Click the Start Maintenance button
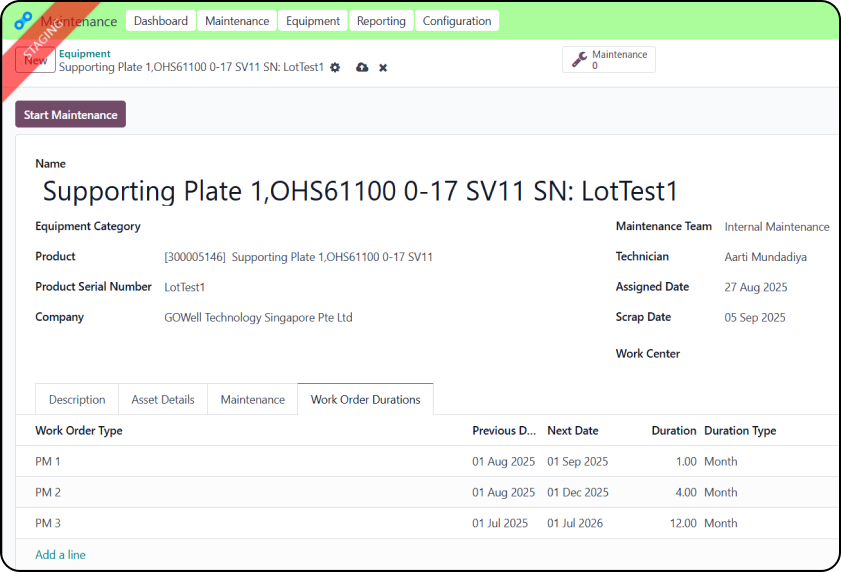Viewport: 841px width, 572px height. click(x=70, y=115)
